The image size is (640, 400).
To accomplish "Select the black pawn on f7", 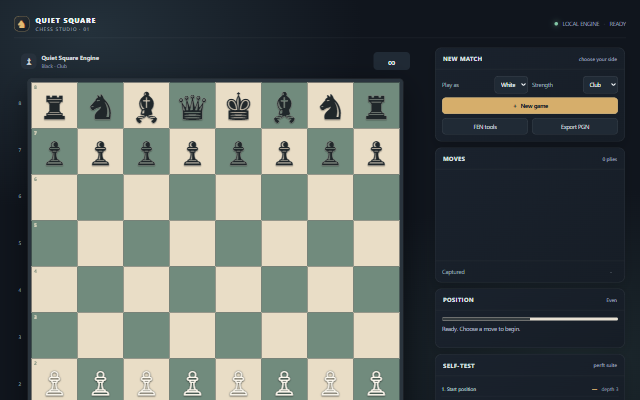I will tap(284, 153).
